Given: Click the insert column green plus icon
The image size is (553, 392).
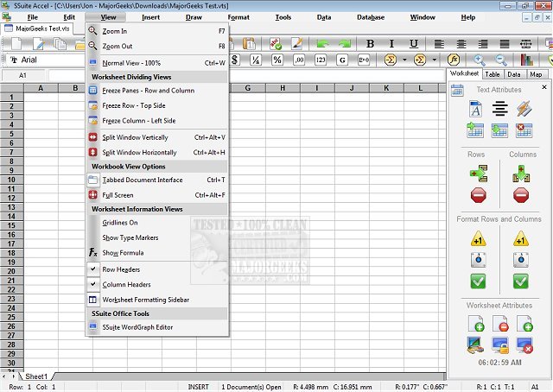Looking at the screenshot, I should [x=521, y=174].
